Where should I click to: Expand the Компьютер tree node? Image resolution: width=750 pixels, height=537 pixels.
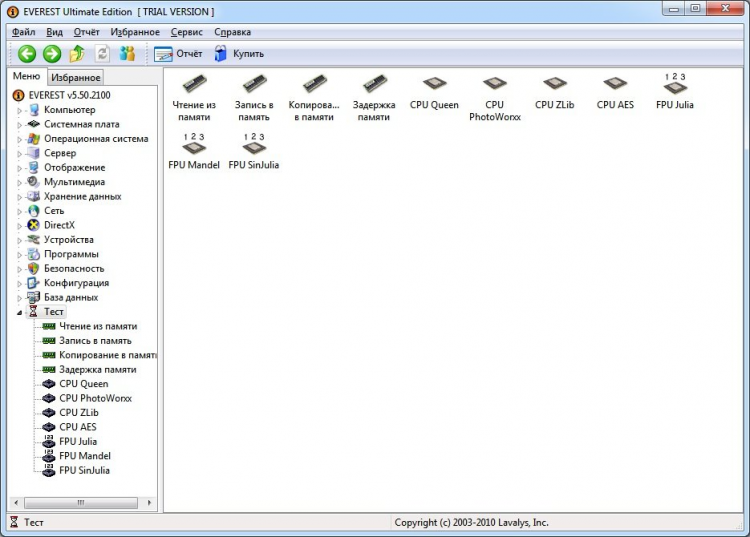pyautogui.click(x=20, y=110)
